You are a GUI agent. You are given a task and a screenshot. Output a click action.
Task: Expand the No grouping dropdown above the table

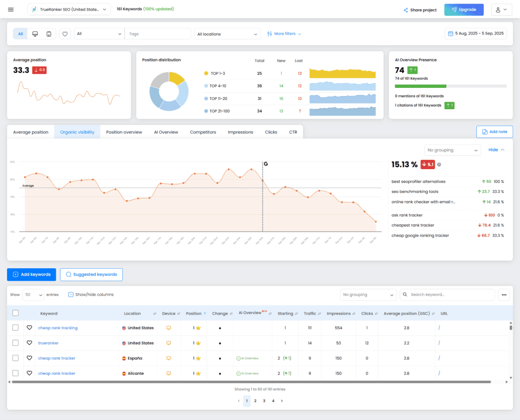point(368,295)
